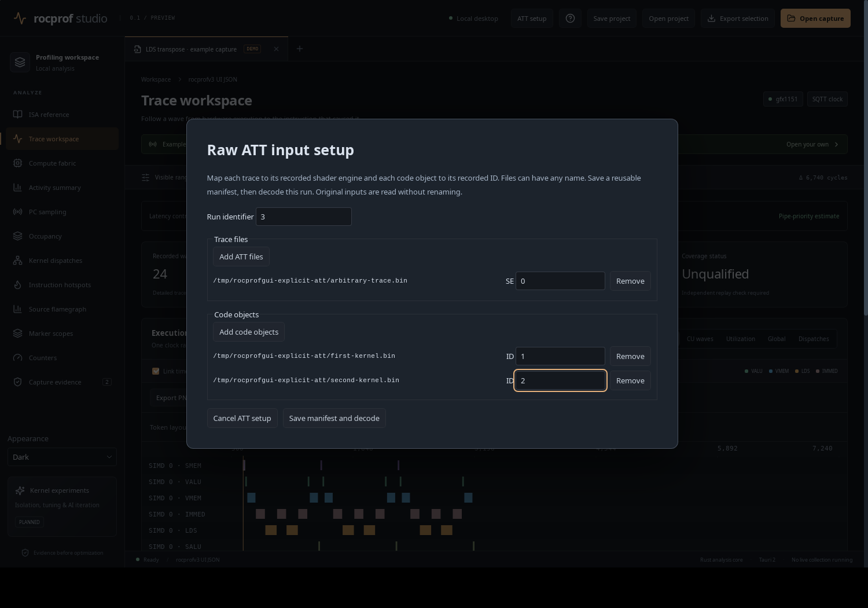This screenshot has width=868, height=608.
Task: Open ISA reference from the sidebar
Action: click(x=62, y=115)
